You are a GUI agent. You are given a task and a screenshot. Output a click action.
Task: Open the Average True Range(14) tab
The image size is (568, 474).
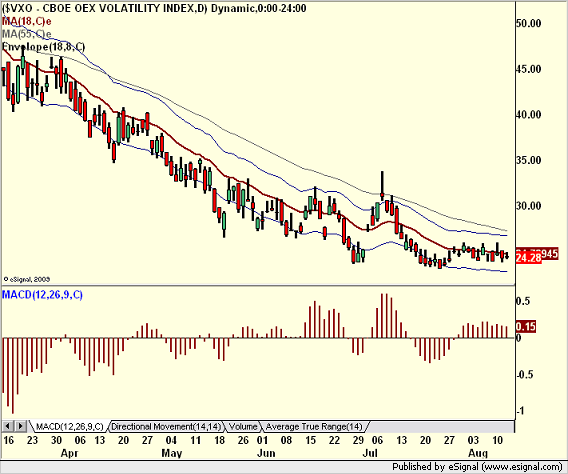[x=314, y=427]
